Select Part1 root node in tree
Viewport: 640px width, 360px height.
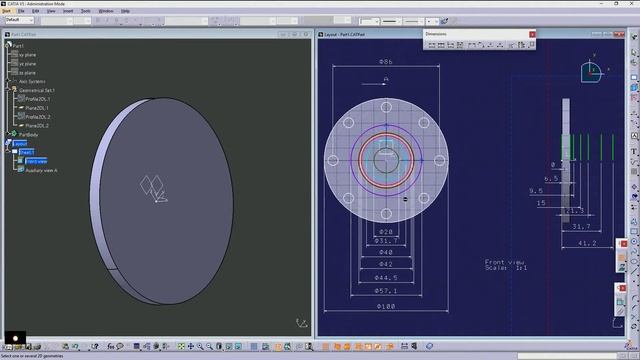click(x=18, y=46)
